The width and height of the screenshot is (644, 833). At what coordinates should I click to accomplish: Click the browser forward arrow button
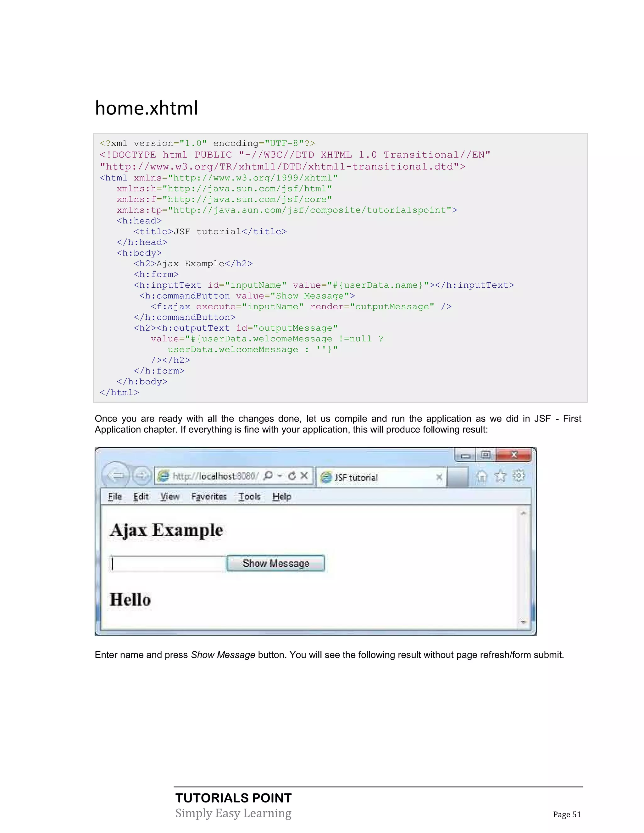click(142, 476)
